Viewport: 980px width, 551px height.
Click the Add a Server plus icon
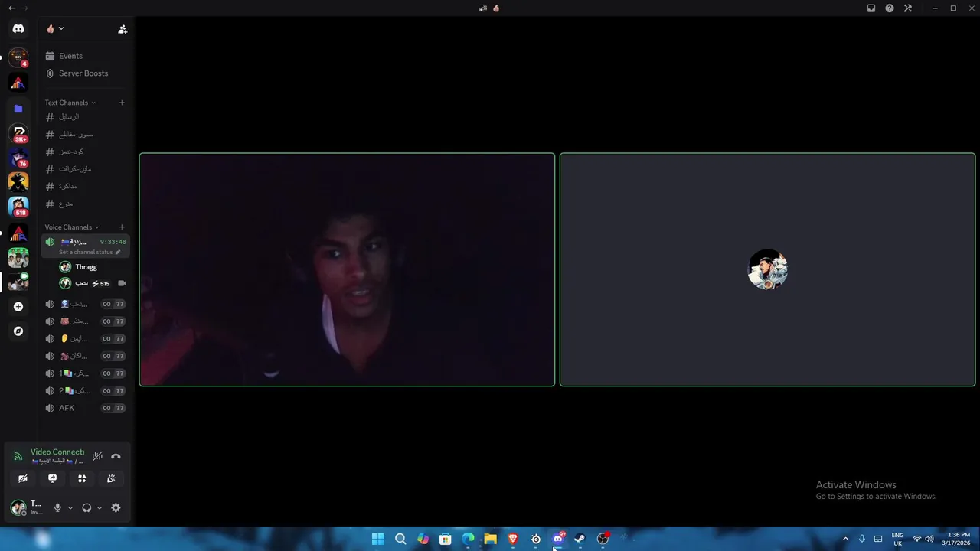pyautogui.click(x=18, y=307)
